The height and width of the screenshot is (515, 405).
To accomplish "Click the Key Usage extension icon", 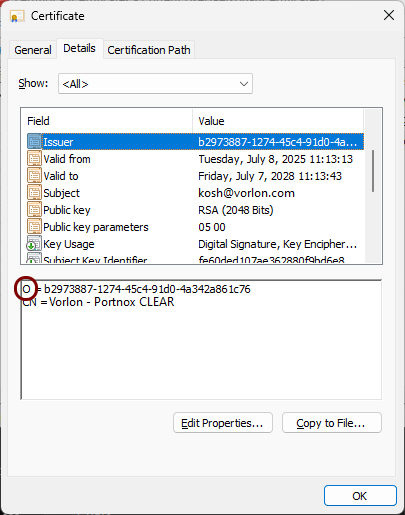I will [34, 244].
